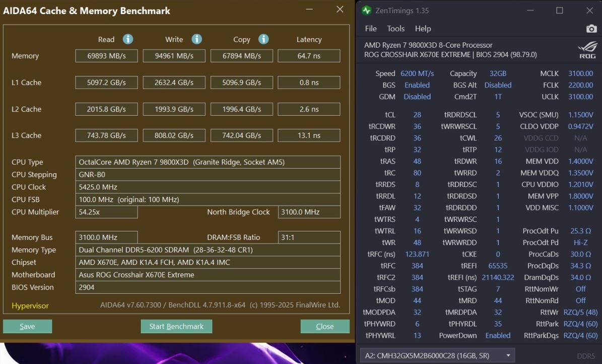Click the GDM Disabled value
This screenshot has height=364, width=602.
coord(417,97)
